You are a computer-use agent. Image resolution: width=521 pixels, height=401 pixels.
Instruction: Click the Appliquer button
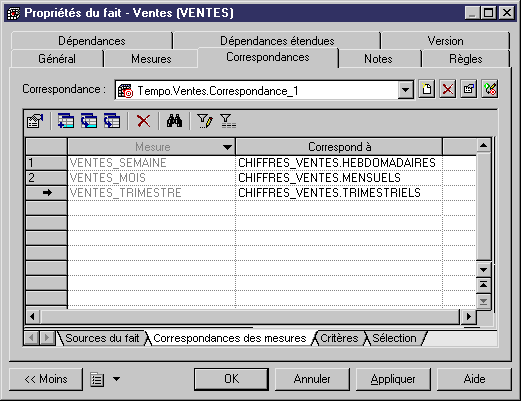tap(393, 379)
